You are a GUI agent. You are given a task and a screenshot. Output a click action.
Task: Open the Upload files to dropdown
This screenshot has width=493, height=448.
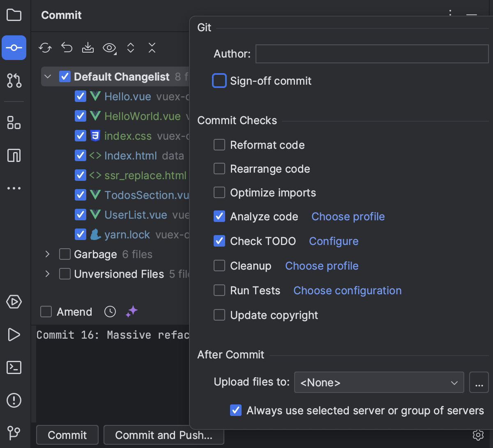tap(379, 383)
